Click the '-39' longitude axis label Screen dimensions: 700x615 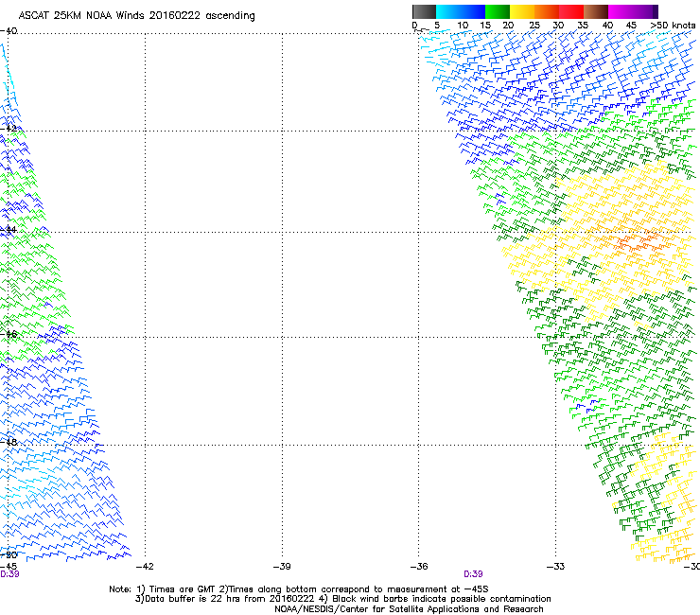tap(282, 567)
